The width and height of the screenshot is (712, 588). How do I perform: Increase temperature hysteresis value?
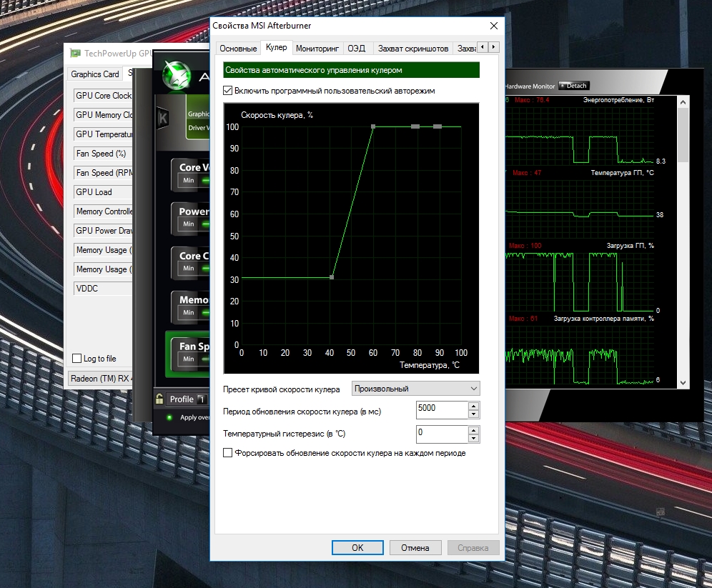coord(474,431)
